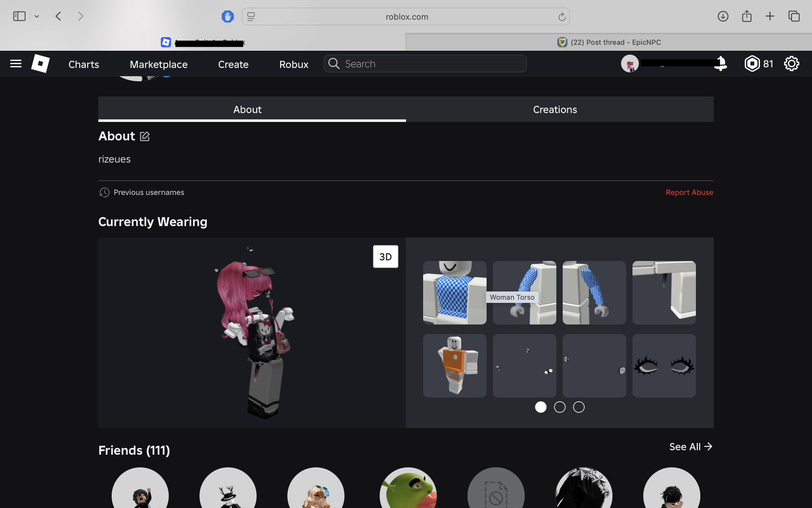The image size is (812, 508).
Task: Open the user avatar in the navbar
Action: click(x=630, y=63)
